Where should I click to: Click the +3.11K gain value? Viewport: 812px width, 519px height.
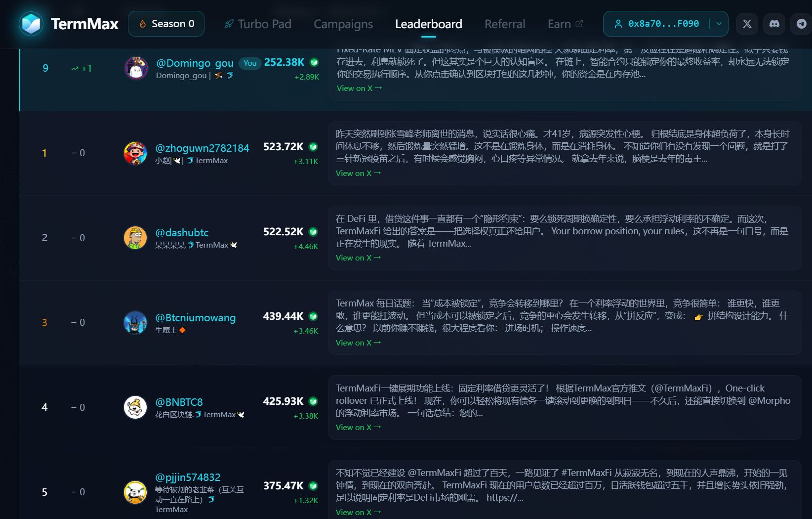click(x=306, y=161)
